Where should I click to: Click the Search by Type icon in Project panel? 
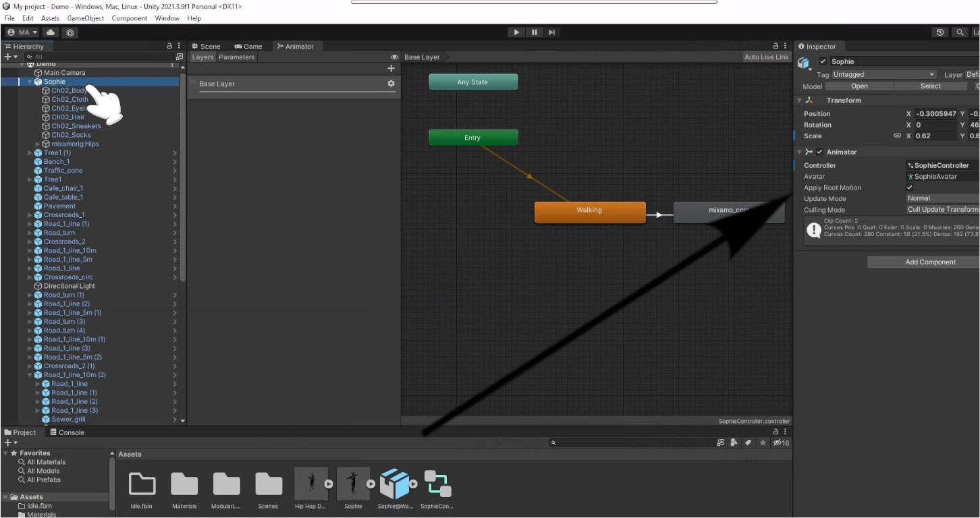tap(734, 443)
